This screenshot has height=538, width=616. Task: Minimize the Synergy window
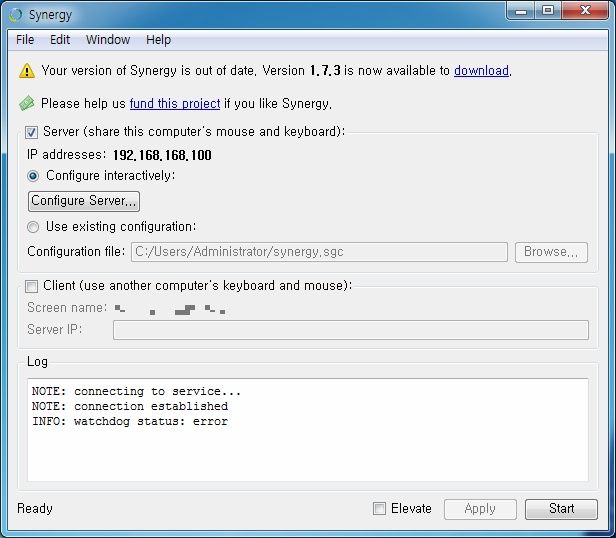pos(521,11)
